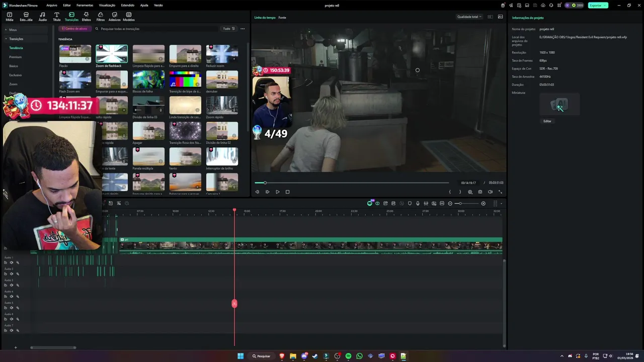Click the Centro de ativos button
The height and width of the screenshot is (362, 644).
(x=74, y=29)
